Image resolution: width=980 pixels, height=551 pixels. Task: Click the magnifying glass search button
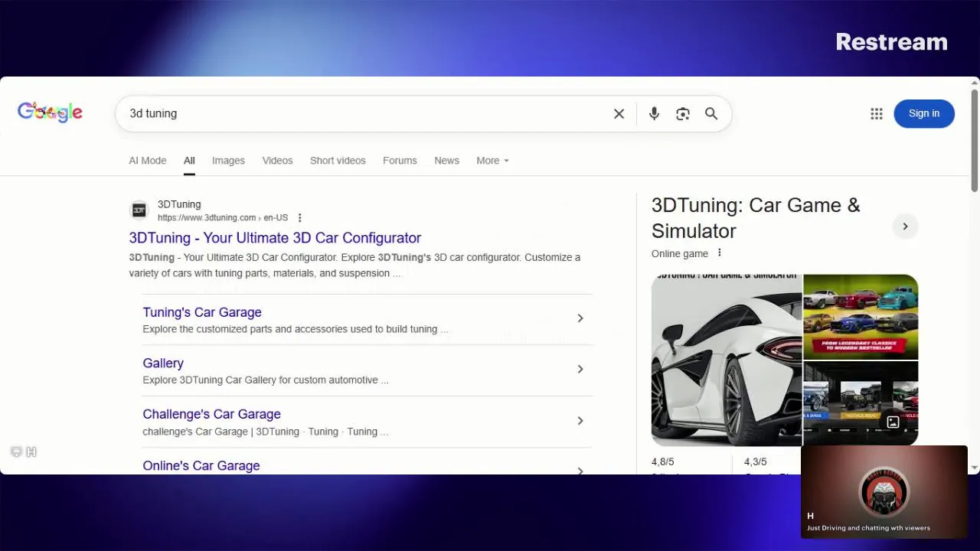pyautogui.click(x=711, y=114)
